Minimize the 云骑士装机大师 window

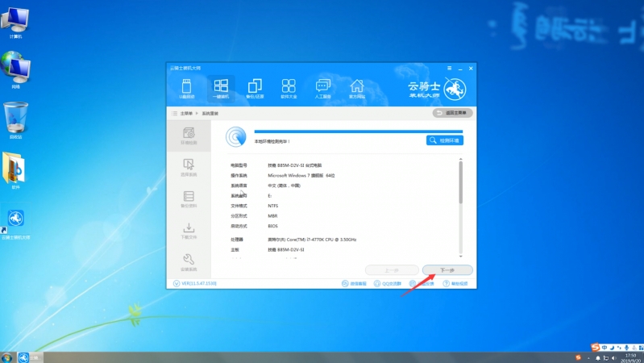[460, 69]
